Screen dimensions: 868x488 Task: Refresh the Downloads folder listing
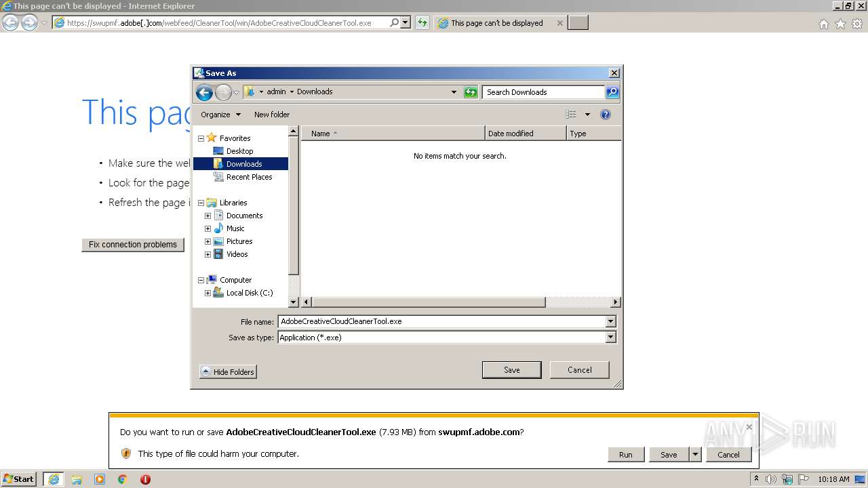coord(471,92)
